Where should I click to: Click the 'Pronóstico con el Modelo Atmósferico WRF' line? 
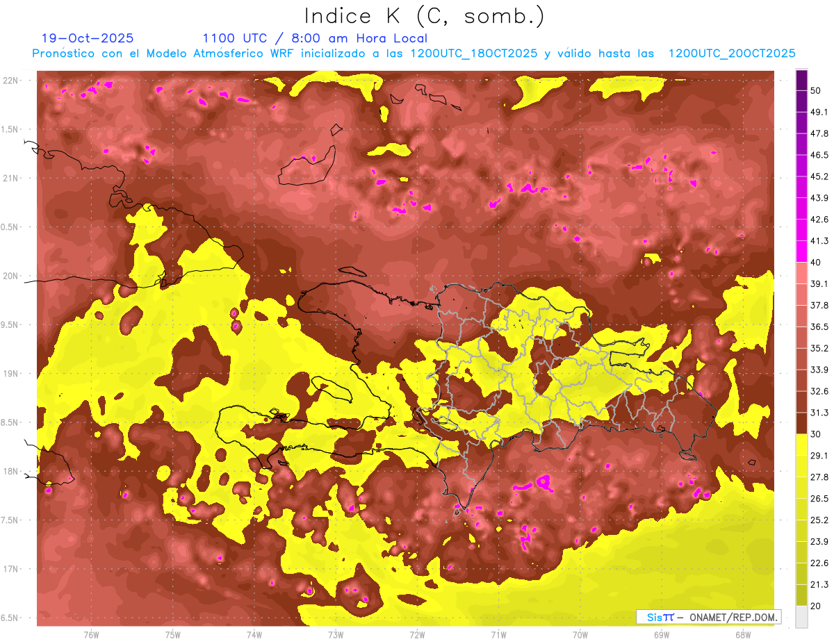(x=414, y=53)
